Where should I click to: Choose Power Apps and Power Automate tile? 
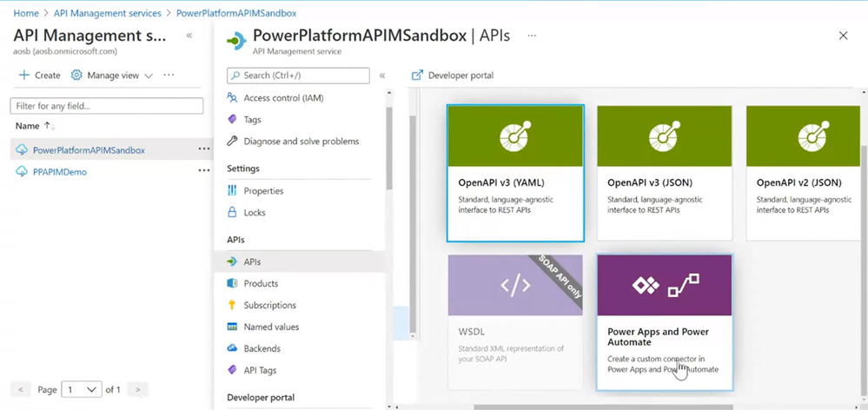(665, 322)
